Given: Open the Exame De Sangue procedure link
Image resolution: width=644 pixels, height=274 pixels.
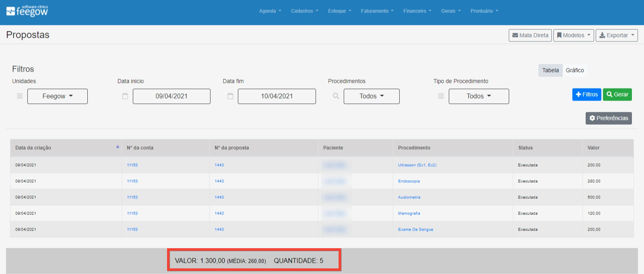Looking at the screenshot, I should (x=416, y=229).
